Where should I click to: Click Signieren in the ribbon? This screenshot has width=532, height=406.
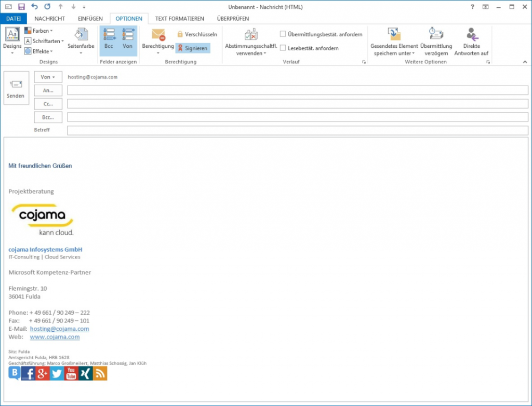pos(193,48)
